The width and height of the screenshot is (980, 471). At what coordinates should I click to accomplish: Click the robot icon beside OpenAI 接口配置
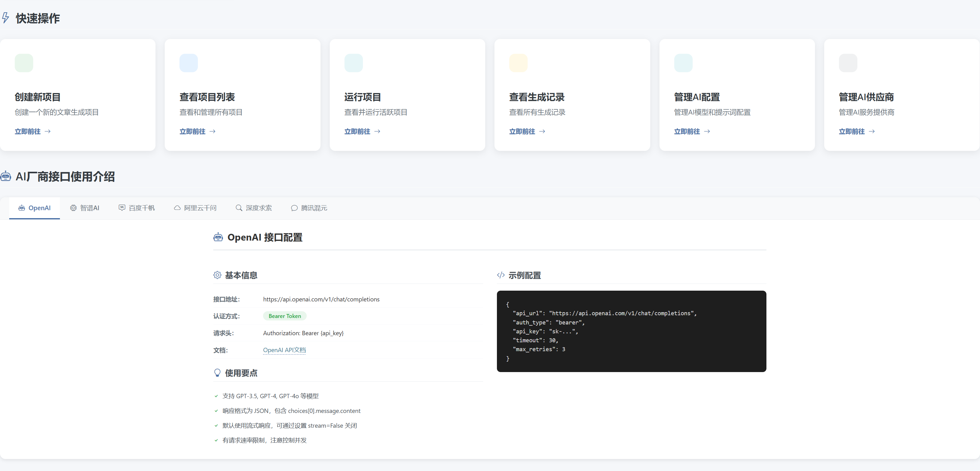click(218, 237)
